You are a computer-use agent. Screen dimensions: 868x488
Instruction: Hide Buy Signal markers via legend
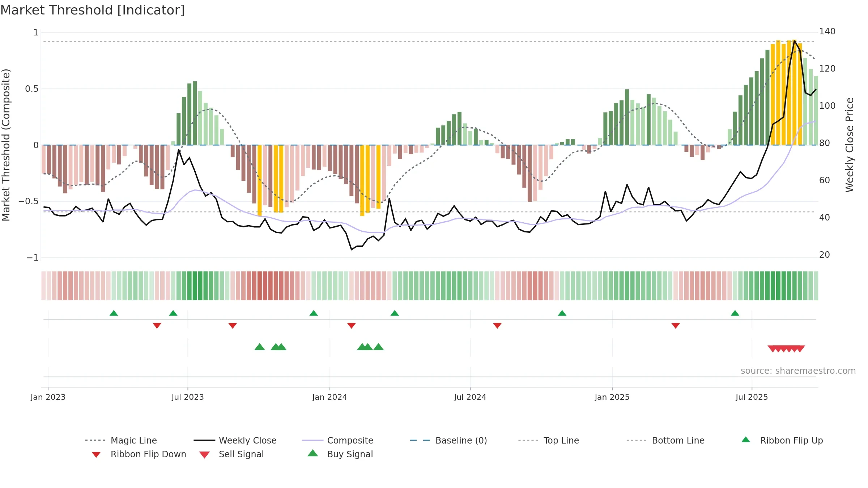tap(340, 454)
